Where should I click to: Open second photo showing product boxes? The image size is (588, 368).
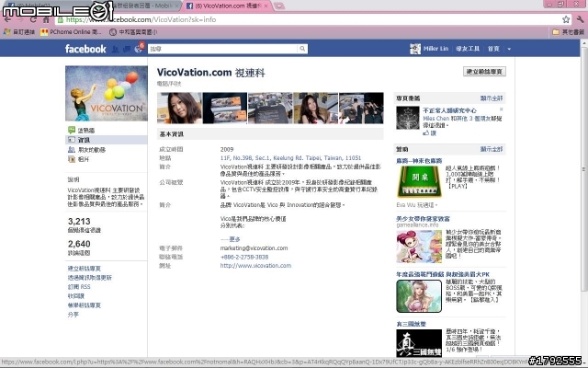point(225,109)
